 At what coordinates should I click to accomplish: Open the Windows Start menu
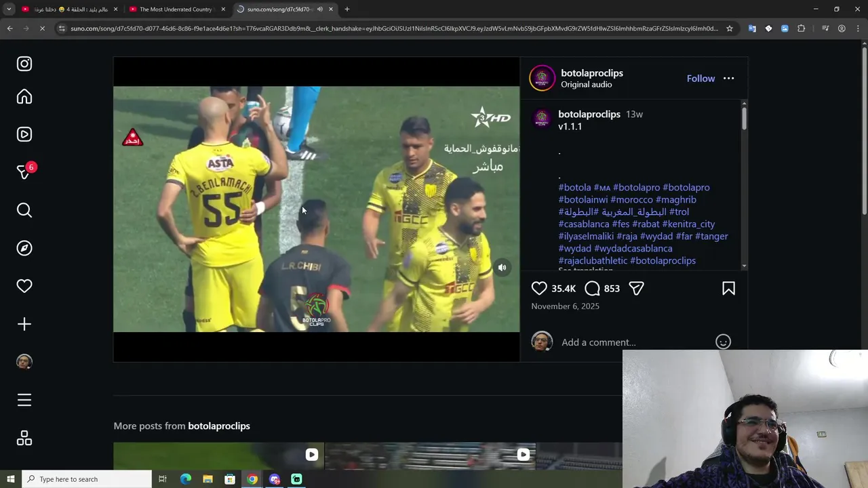coord(10,479)
